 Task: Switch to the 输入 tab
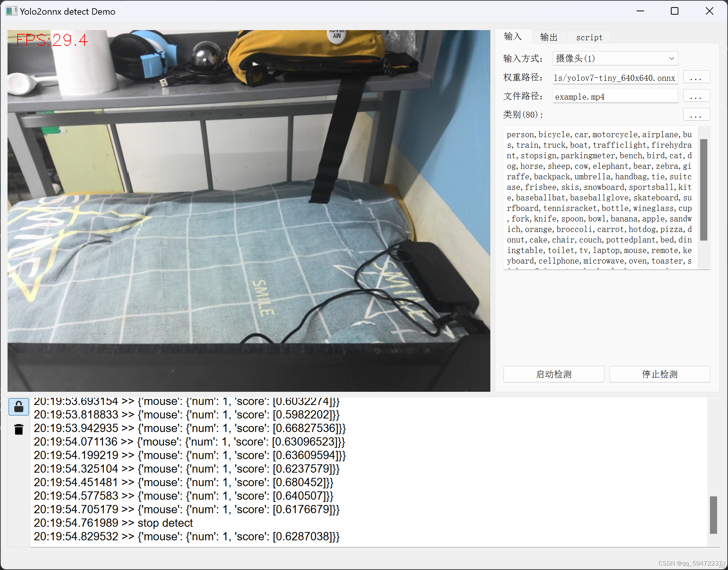tap(513, 36)
